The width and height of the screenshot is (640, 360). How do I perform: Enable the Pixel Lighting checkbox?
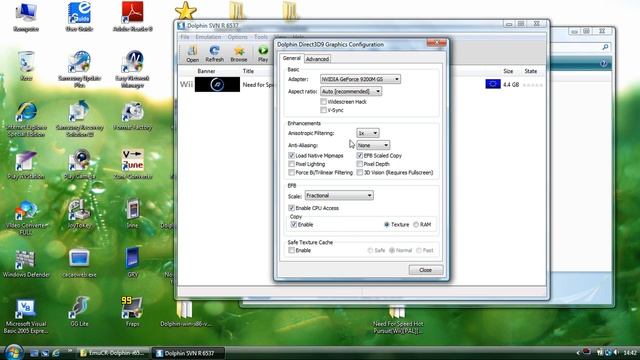pyautogui.click(x=291, y=164)
